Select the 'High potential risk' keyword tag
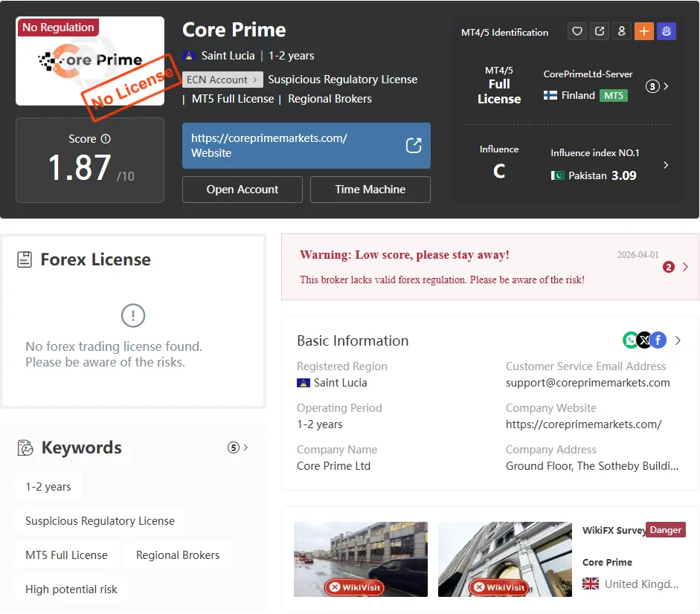This screenshot has height=614, width=700. coord(71,589)
